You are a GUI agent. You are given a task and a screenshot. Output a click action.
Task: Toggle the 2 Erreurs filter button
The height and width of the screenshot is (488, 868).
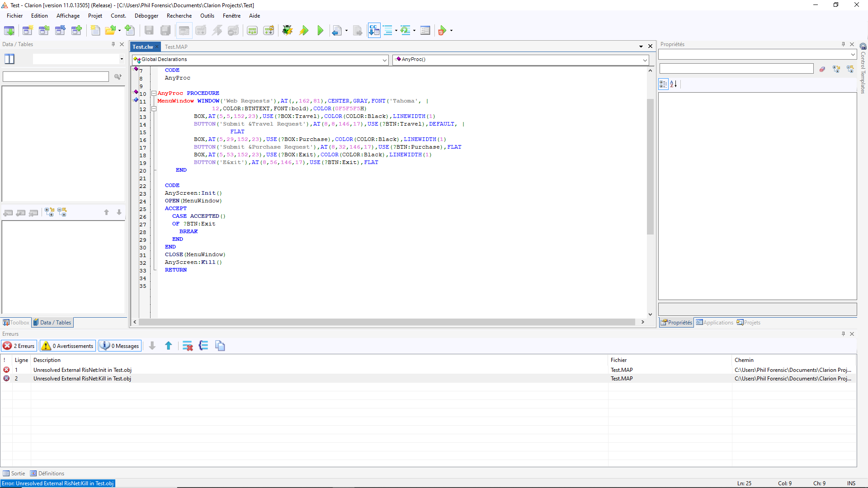click(x=19, y=346)
